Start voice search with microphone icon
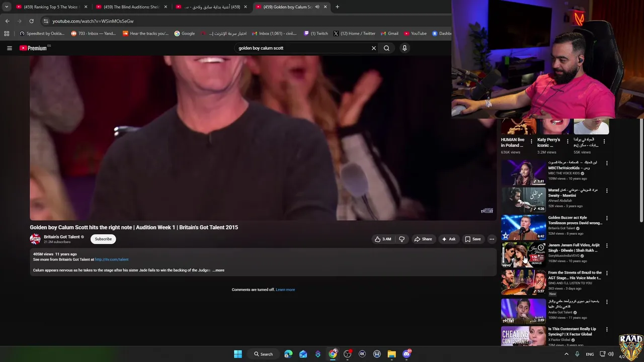Viewport: 644px width, 362px height. (405, 48)
